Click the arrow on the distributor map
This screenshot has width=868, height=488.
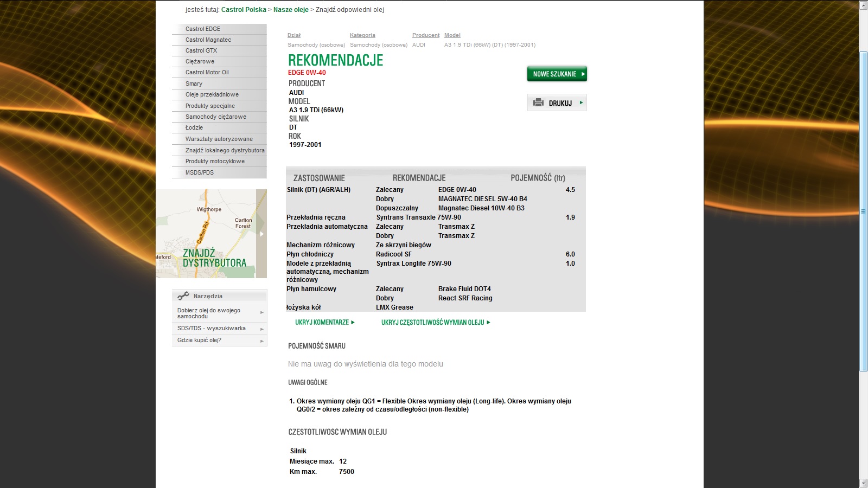261,234
